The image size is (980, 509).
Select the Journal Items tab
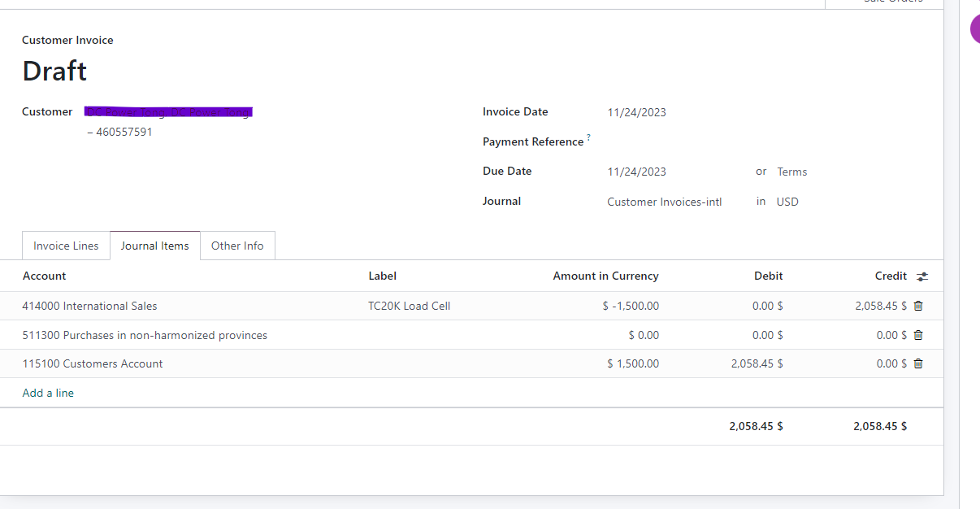(154, 246)
